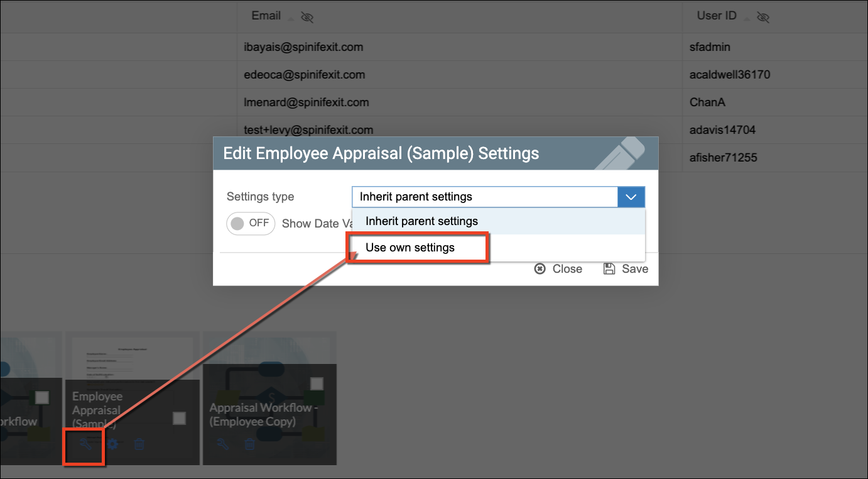Hide the User ID column using eye icon
Screen dimensions: 868x479
763,17
